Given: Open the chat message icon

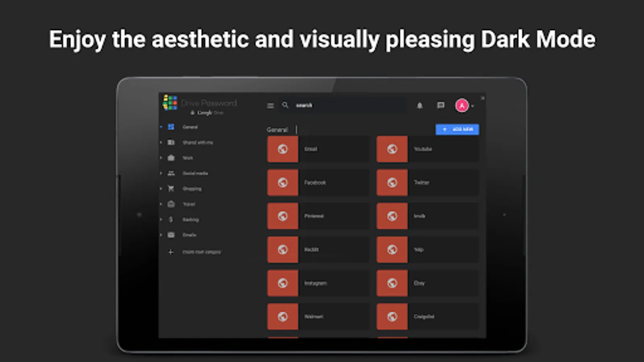Looking at the screenshot, I should click(x=441, y=105).
